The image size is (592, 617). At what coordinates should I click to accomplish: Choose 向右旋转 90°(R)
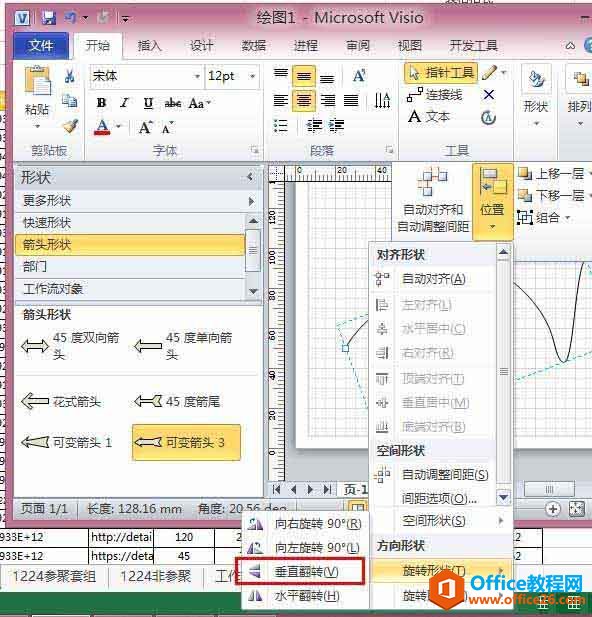[x=305, y=524]
